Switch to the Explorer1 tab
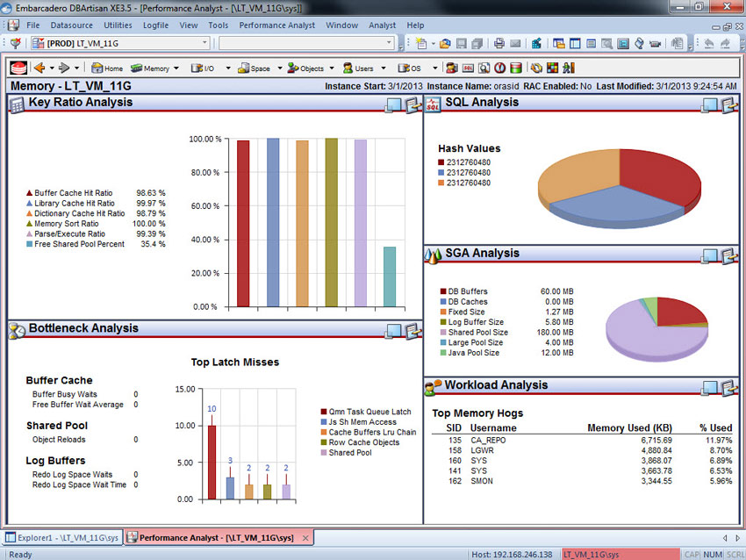 click(x=61, y=538)
